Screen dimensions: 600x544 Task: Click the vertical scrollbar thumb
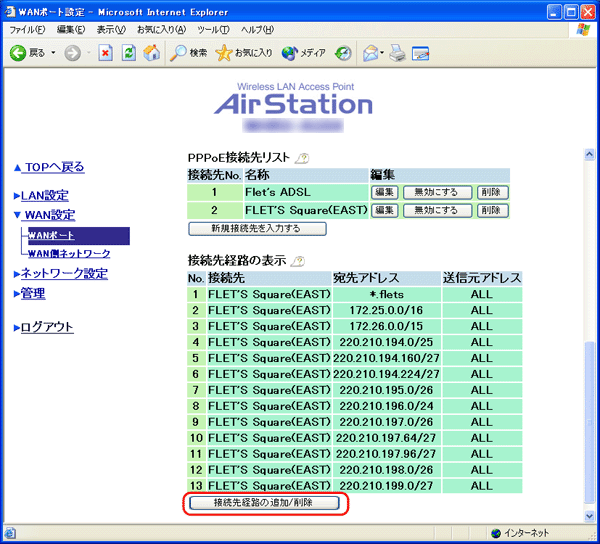[589, 422]
